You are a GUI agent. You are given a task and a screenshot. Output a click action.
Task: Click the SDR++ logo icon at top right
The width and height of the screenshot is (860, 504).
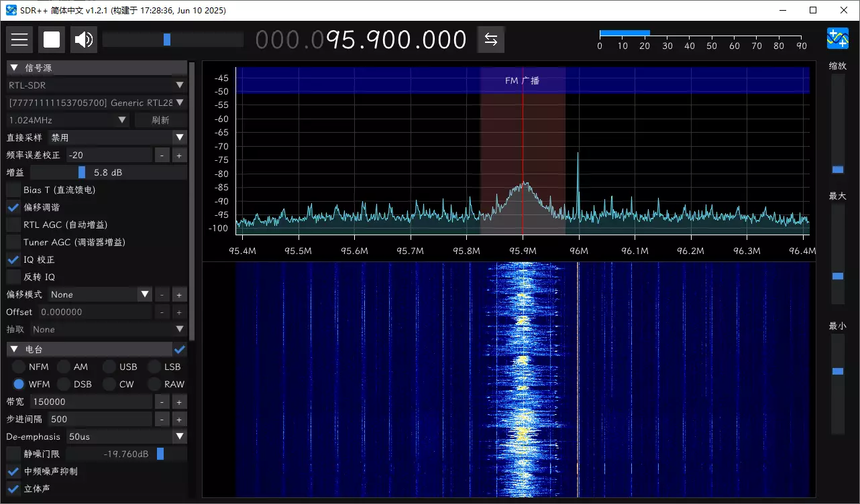838,38
